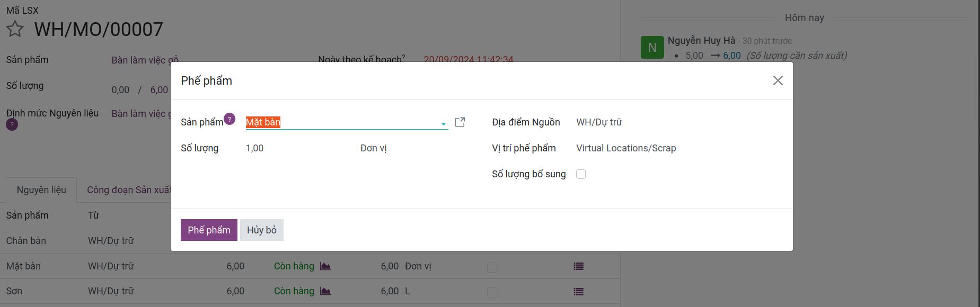Click Địa điểm Nguồn value WH/Dự trữ
980x307 pixels.
click(x=599, y=122)
